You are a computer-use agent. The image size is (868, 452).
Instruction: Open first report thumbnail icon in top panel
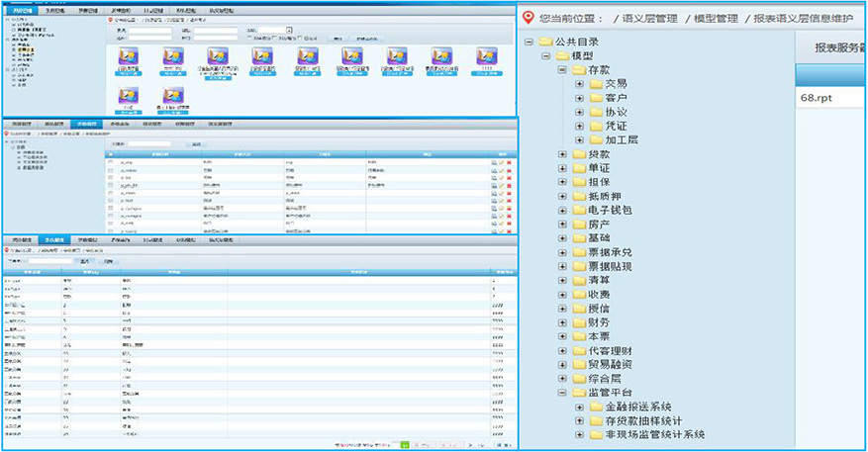coord(128,58)
